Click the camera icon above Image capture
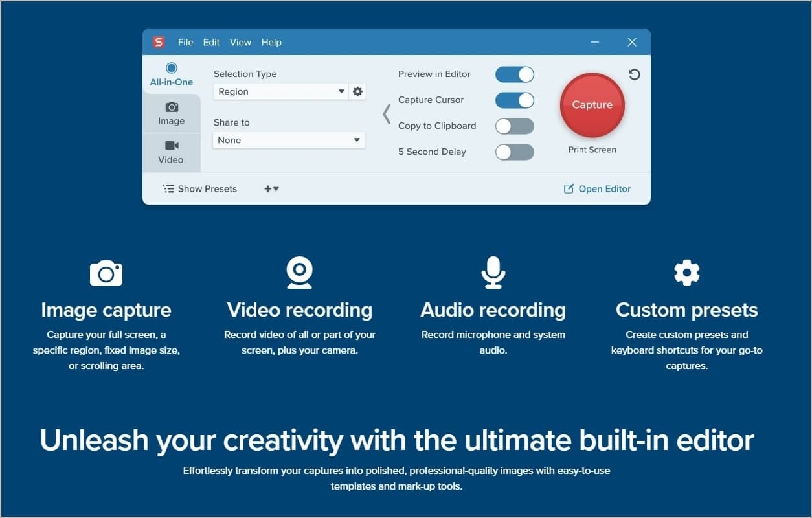Screen dimensions: 812x518 coord(106,273)
